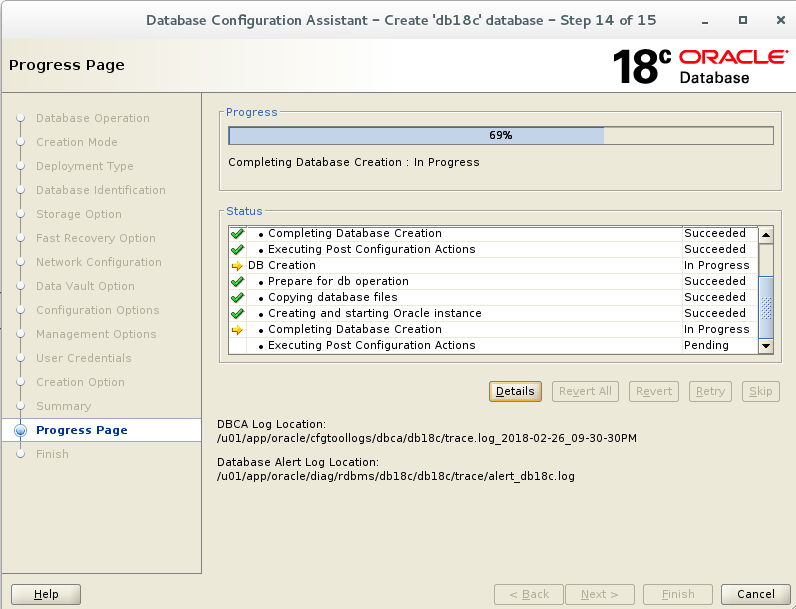This screenshot has height=609, width=796.
Task: Click the Retry button
Action: 710,391
